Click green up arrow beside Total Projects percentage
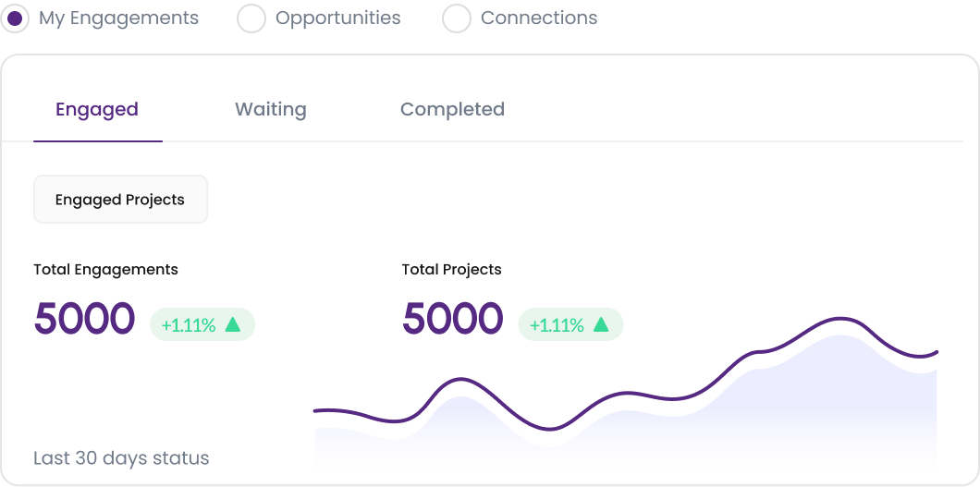This screenshot has height=487, width=980. [x=601, y=324]
